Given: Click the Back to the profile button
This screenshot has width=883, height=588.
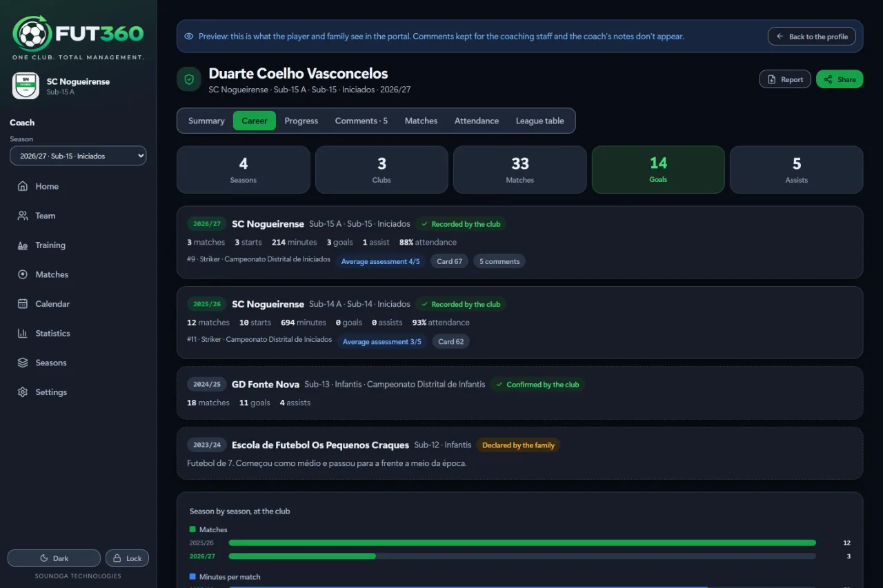Looking at the screenshot, I should click(x=812, y=37).
